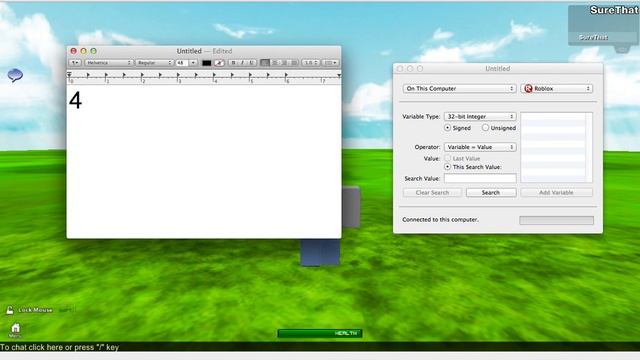Toggle the Lock Mouse option in Roblox
The image size is (640, 360).
[29, 310]
